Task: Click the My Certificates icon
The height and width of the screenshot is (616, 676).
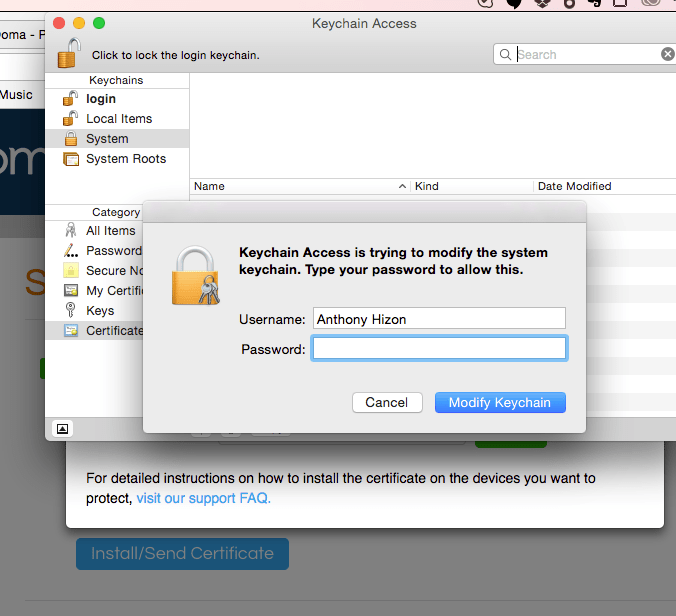Action: (x=71, y=290)
